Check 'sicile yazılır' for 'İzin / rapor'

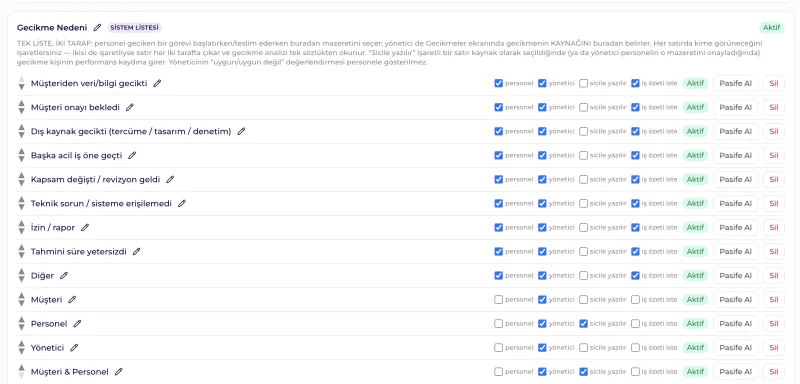coord(584,227)
